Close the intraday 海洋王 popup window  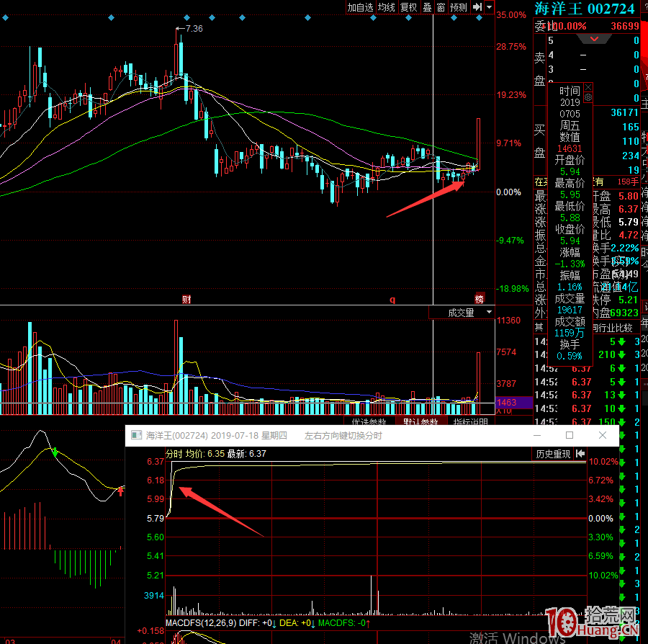pos(603,435)
